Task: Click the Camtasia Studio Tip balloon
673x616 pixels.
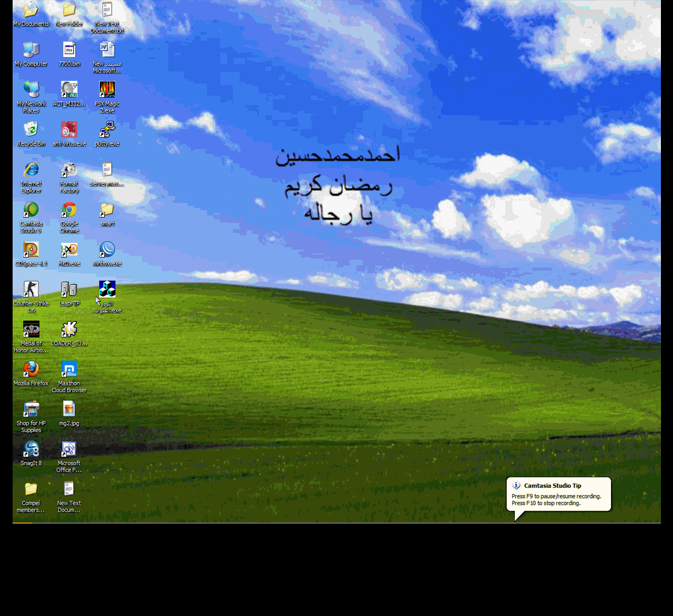Action: (559, 494)
